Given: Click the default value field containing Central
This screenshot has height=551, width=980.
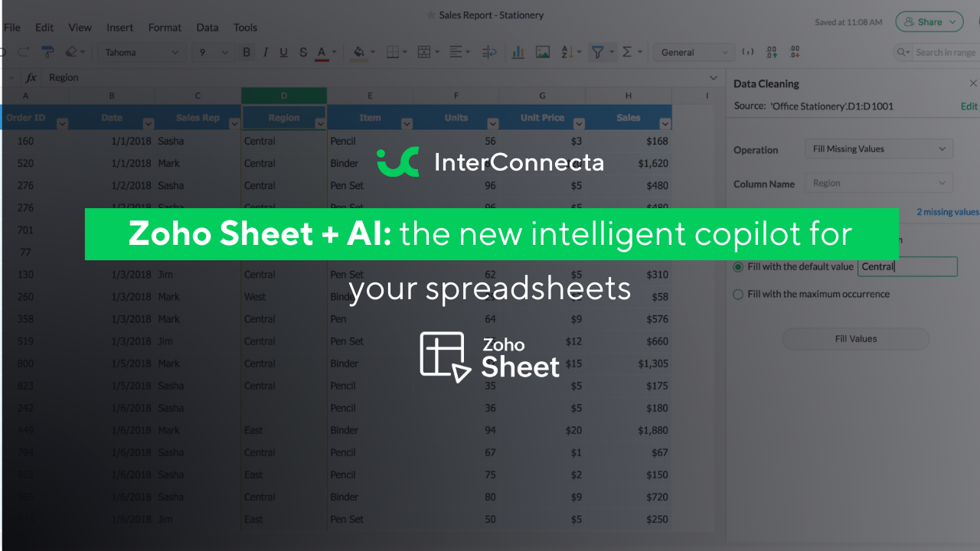Looking at the screenshot, I should (x=907, y=266).
